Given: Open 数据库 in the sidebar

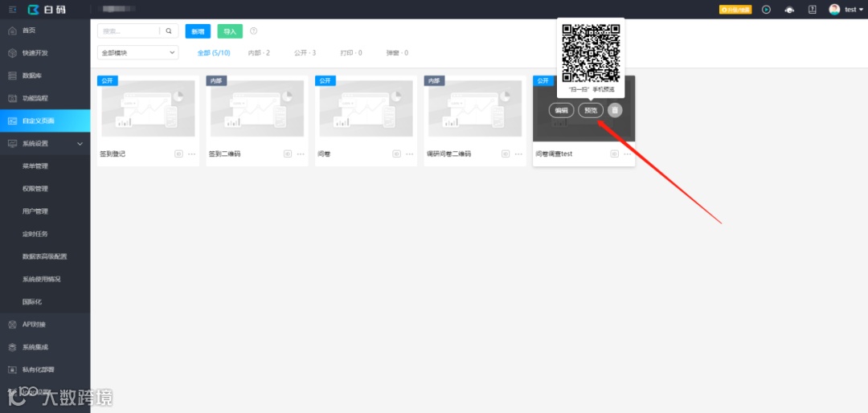Looking at the screenshot, I should click(x=45, y=76).
